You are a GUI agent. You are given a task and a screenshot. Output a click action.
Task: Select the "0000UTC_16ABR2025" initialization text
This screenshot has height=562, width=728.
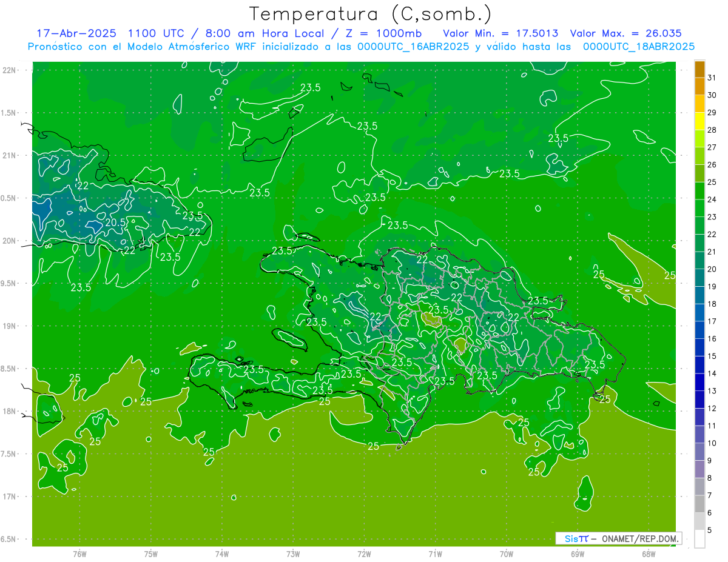[414, 47]
